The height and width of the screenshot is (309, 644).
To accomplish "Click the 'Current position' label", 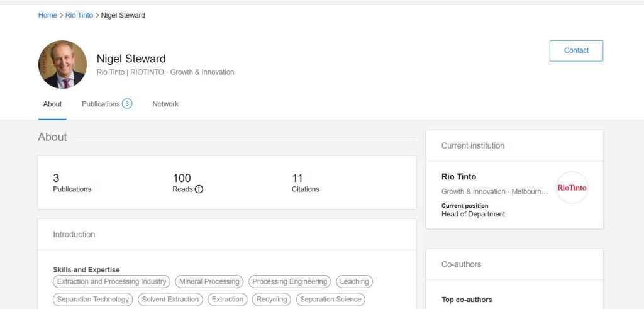I will (465, 205).
